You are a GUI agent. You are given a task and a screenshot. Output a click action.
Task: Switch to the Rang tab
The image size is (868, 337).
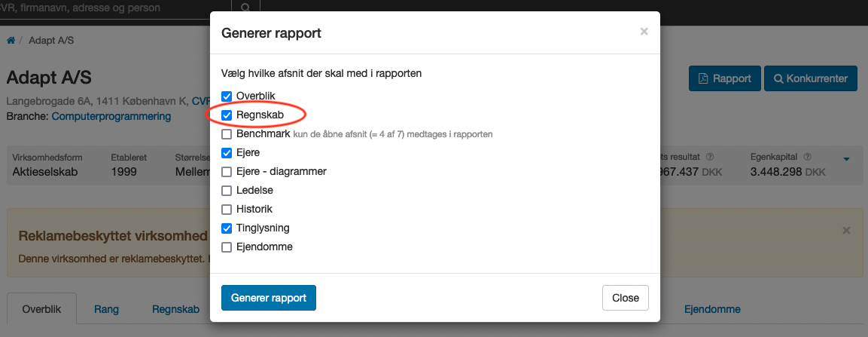click(106, 309)
